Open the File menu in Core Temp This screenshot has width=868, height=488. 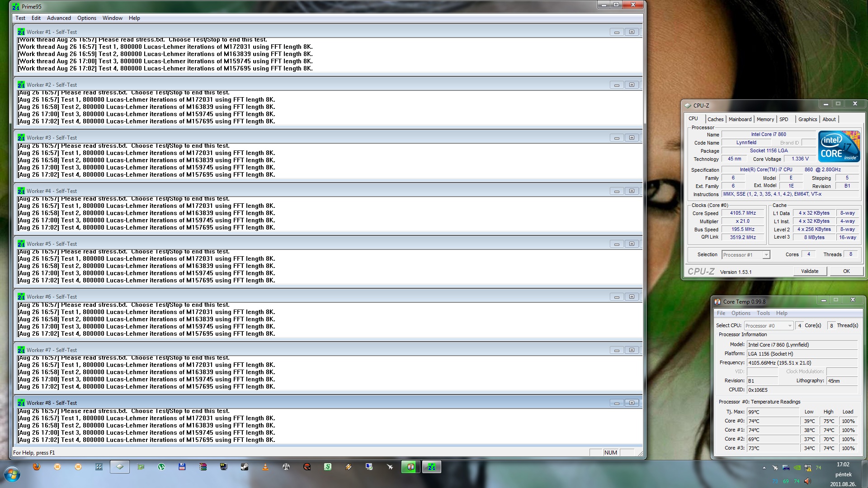721,313
